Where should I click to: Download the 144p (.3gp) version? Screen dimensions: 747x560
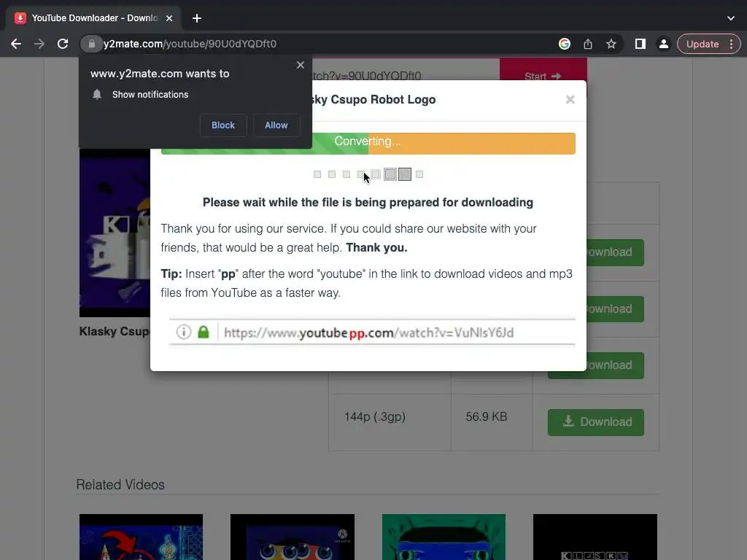(595, 422)
